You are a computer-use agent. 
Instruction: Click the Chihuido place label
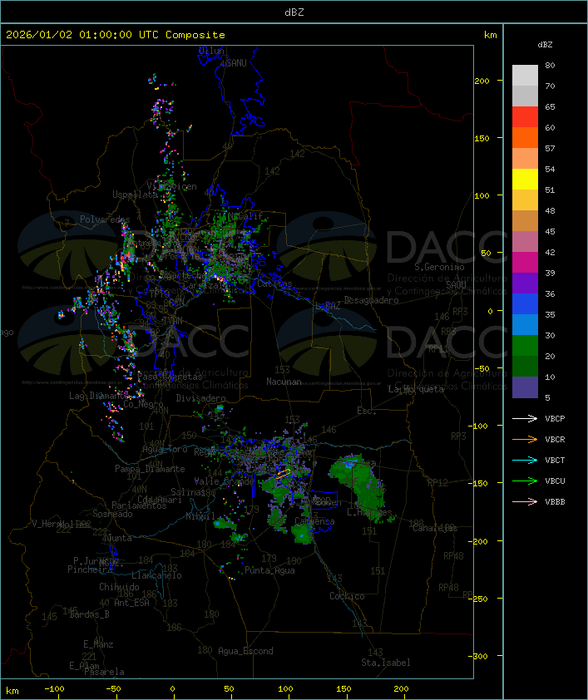pos(119,587)
